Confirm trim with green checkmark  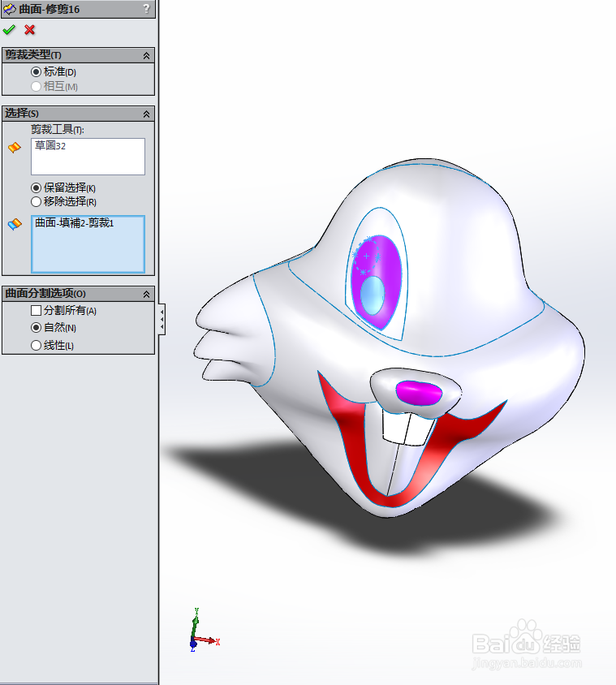pyautogui.click(x=9, y=30)
